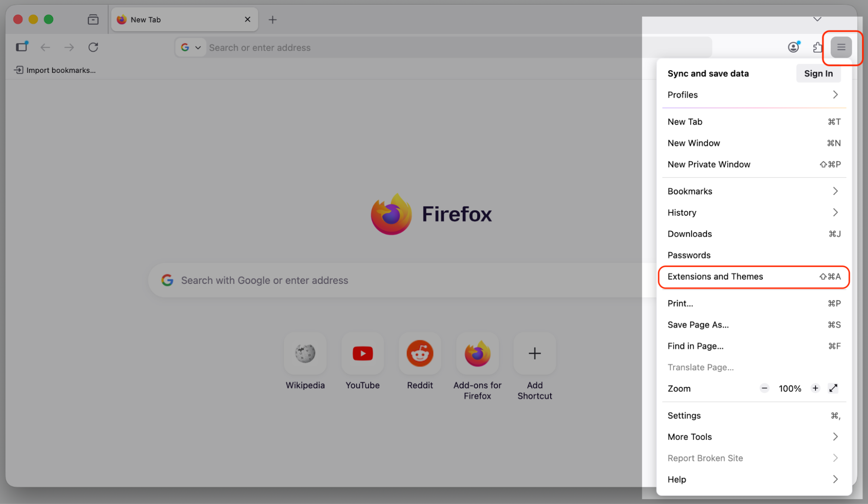868x504 pixels.
Task: Expand the History submenu
Action: 754,212
